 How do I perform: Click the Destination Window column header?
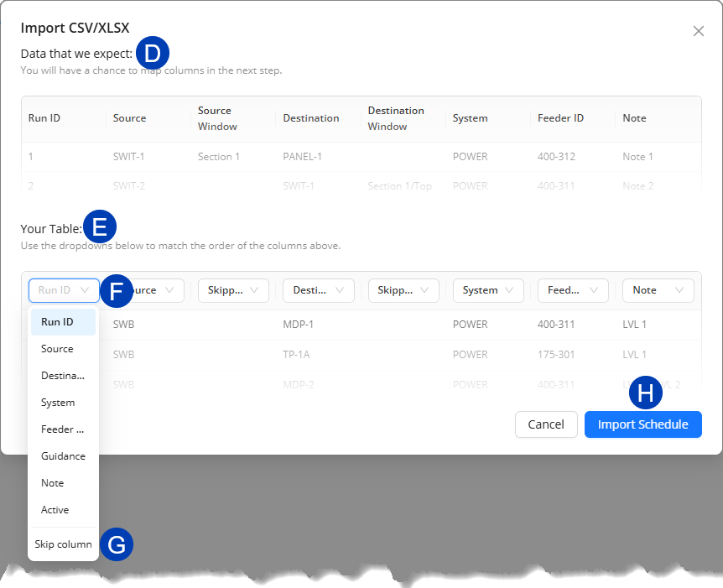[x=396, y=118]
